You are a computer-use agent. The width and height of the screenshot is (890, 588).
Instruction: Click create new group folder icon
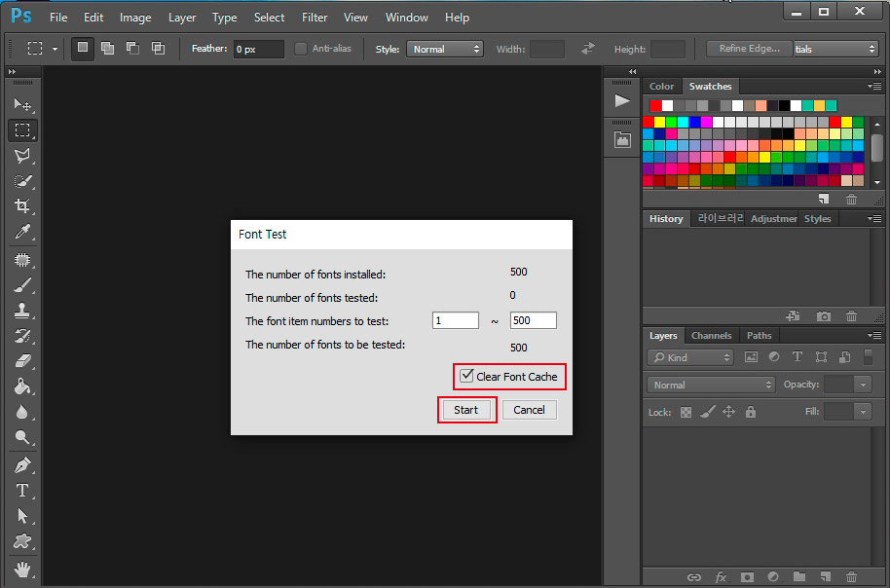[x=799, y=576]
